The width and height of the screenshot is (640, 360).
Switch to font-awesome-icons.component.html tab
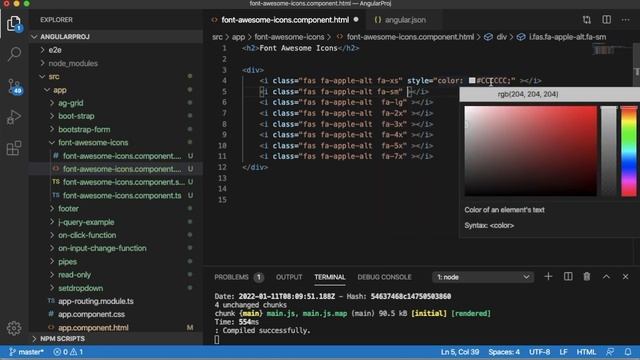coord(285,20)
